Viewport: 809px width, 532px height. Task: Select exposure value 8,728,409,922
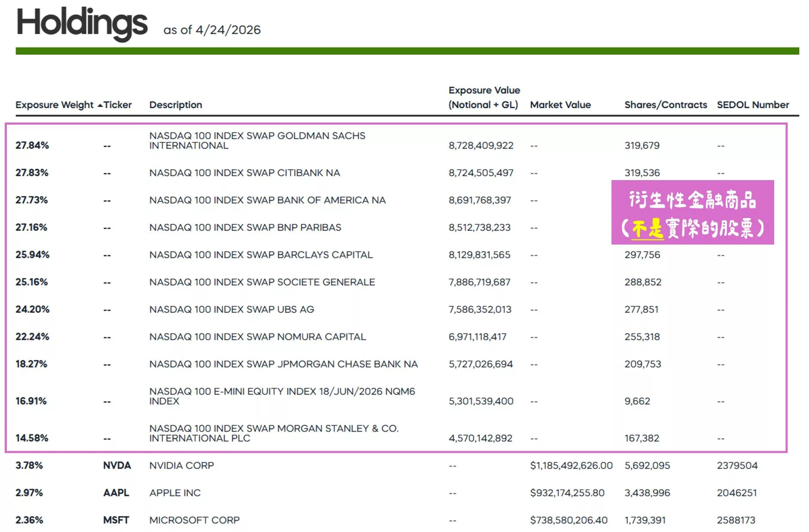[481, 145]
